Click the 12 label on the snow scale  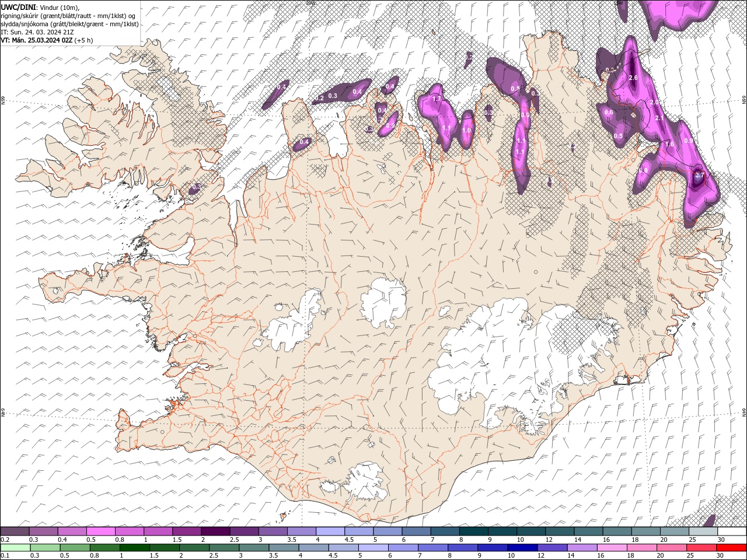(549, 540)
